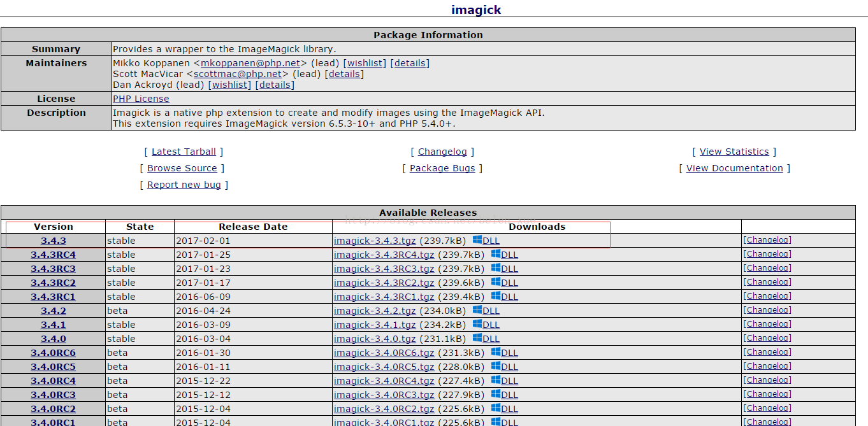Image resolution: width=868 pixels, height=426 pixels.
Task: Download imagick-3.4.0RC6.tgz
Action: [384, 353]
